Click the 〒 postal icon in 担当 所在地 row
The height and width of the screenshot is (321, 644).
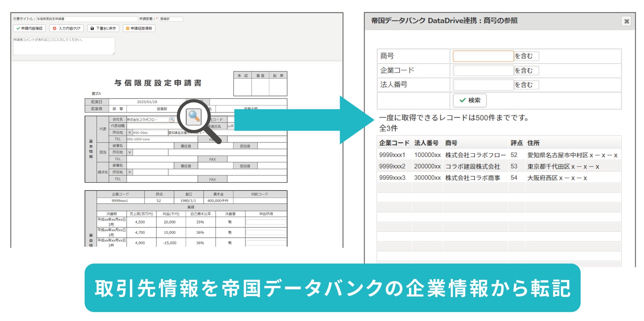point(129,152)
